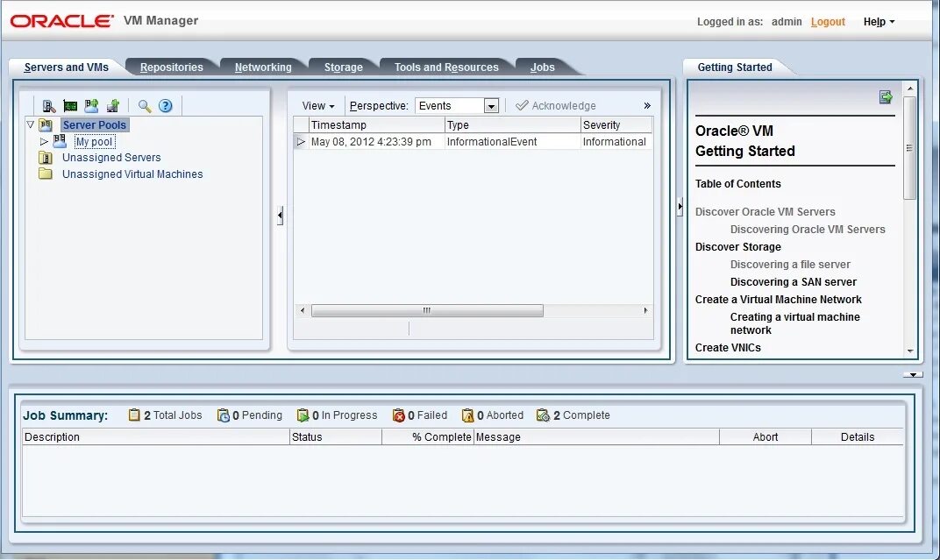
Task: Click the Complete jobs icon
Action: (543, 415)
